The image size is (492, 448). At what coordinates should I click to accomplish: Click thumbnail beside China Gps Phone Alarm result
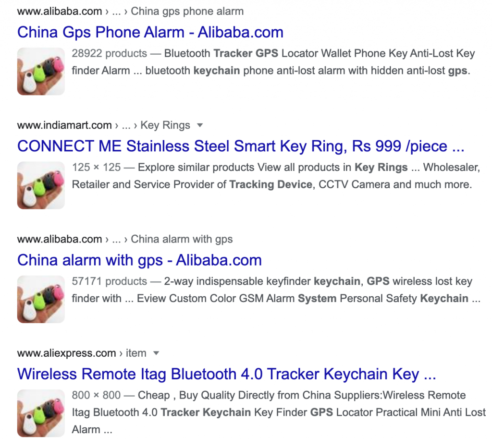pyautogui.click(x=41, y=72)
